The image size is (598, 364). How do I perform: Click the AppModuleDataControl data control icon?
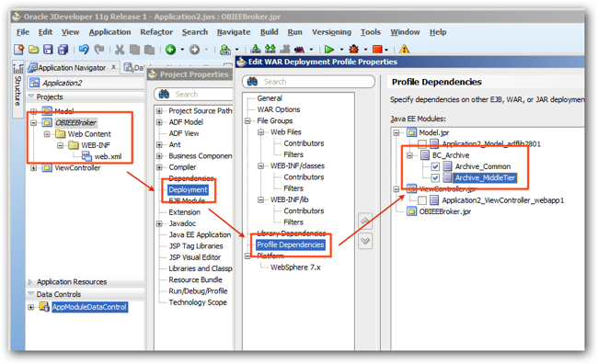[x=44, y=306]
